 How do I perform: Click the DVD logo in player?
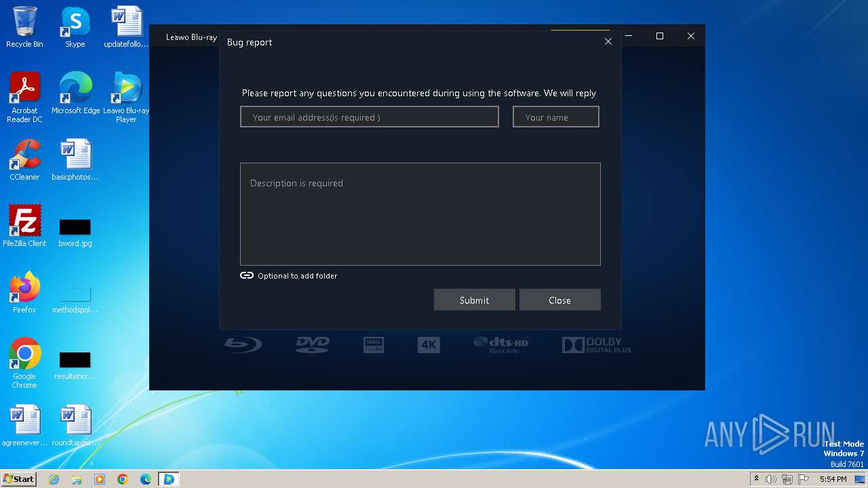tap(313, 344)
